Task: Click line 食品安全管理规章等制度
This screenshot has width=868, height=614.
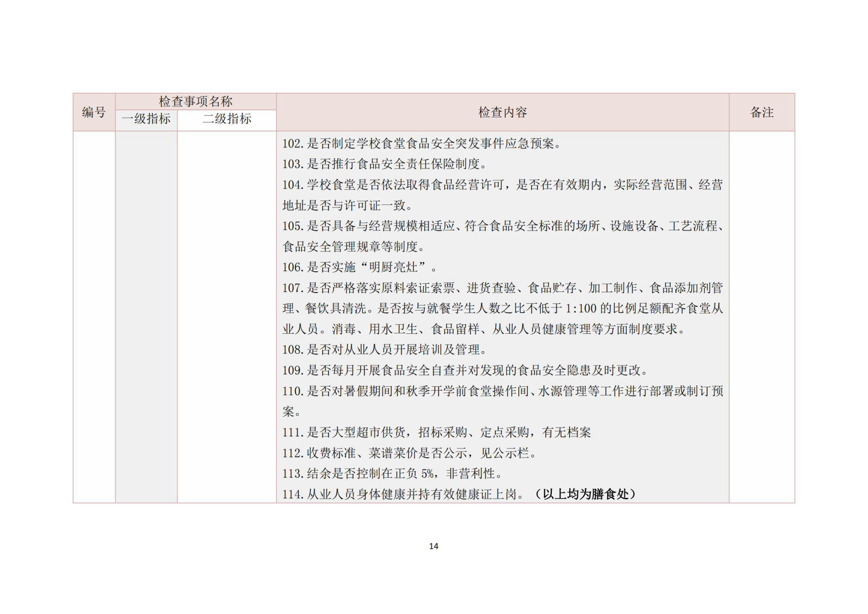Action: point(354,247)
